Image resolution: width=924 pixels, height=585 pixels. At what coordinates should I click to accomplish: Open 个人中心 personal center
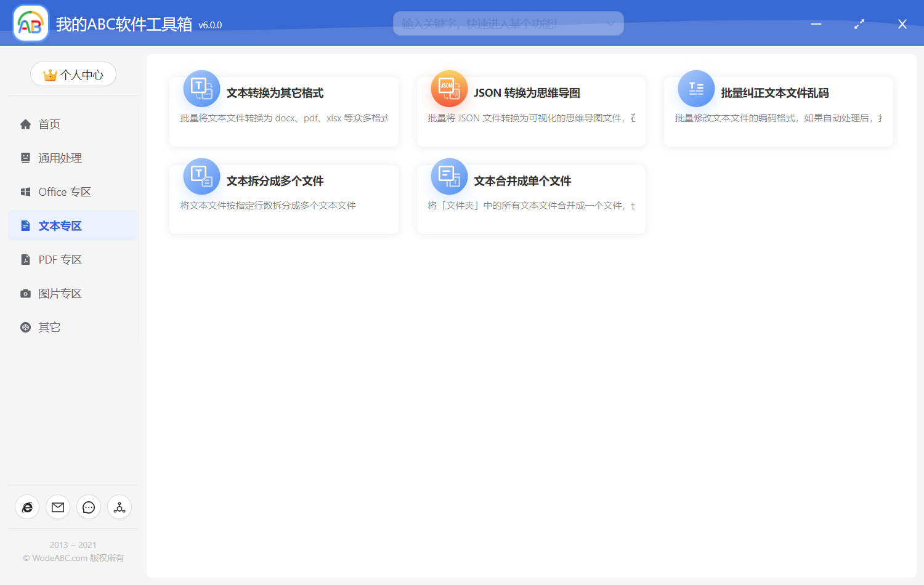coord(73,74)
